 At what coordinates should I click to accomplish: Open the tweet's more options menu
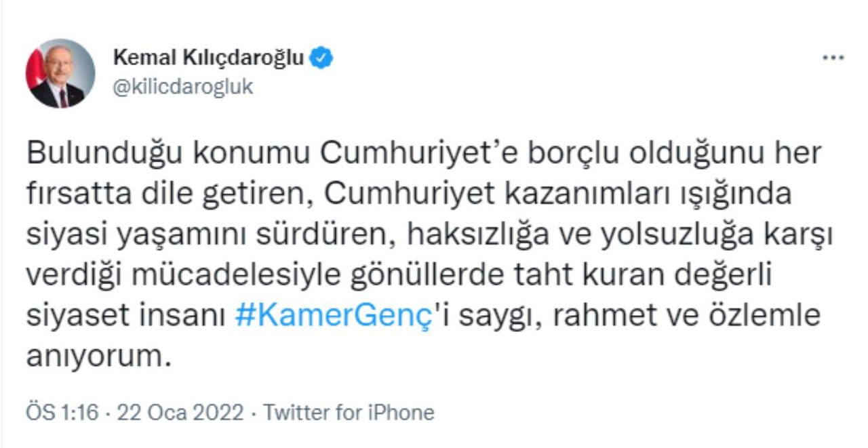coord(833,58)
